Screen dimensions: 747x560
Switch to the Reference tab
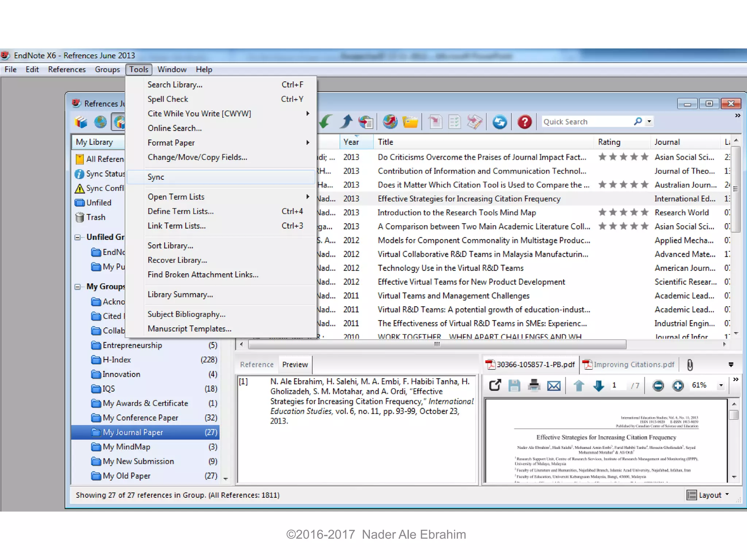coord(257,365)
